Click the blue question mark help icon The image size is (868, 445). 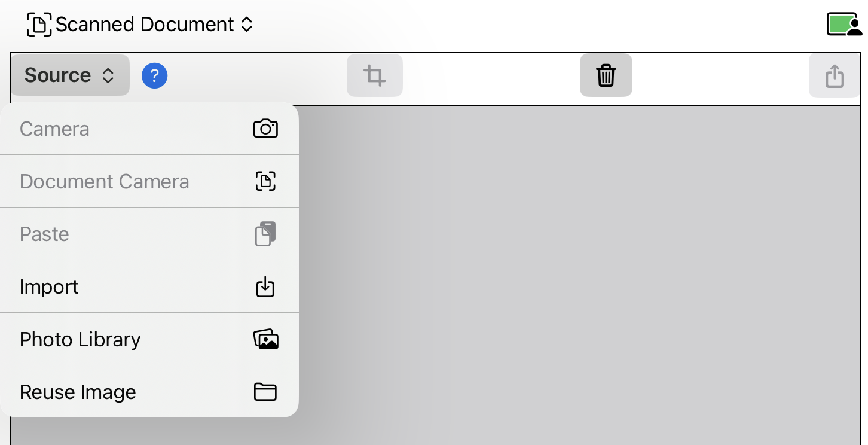(154, 76)
